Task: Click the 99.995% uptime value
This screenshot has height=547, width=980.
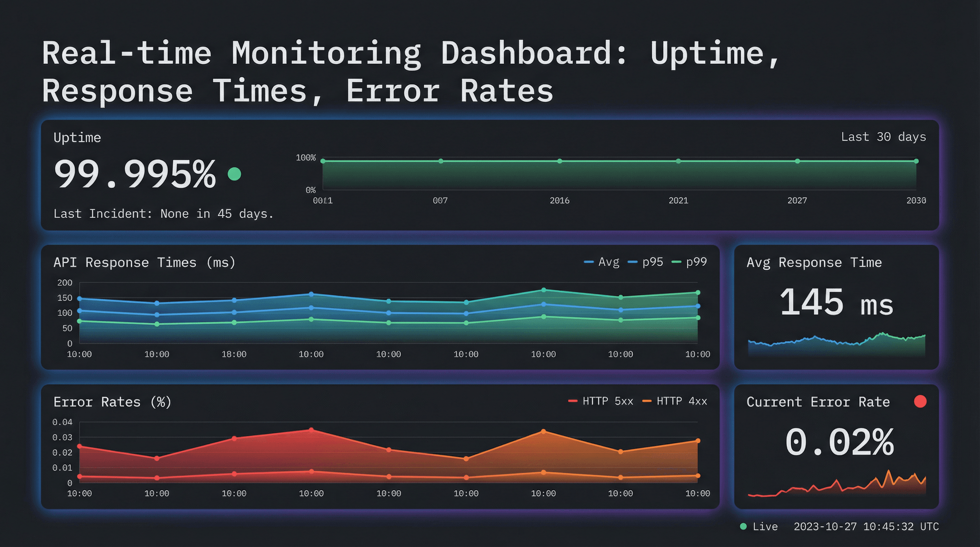Action: [135, 174]
